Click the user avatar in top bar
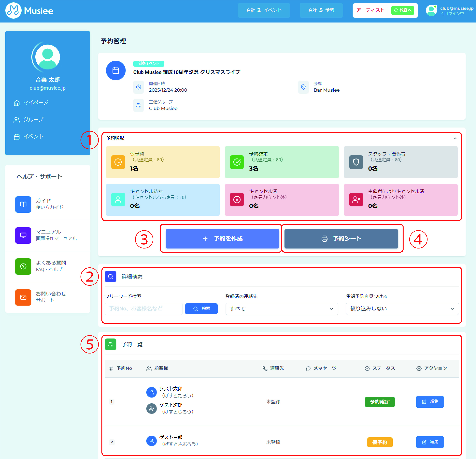The width and height of the screenshot is (476, 459). [x=431, y=10]
